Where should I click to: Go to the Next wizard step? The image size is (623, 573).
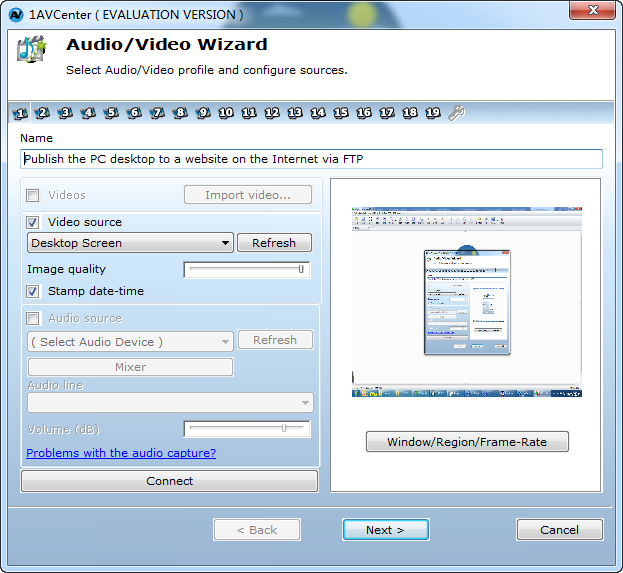[385, 530]
